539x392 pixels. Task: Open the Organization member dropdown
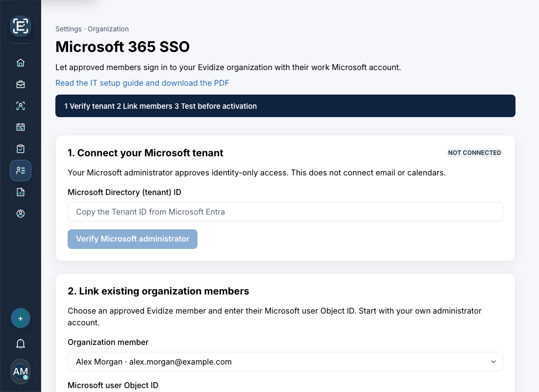pos(285,362)
